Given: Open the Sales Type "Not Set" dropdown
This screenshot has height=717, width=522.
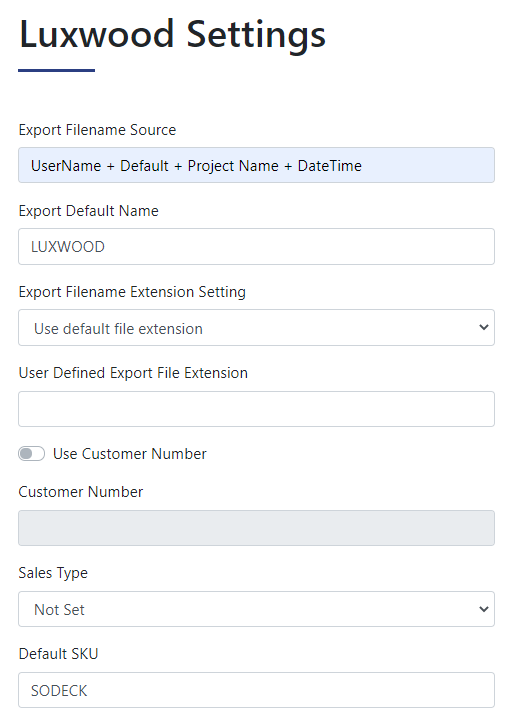Looking at the screenshot, I should [x=256, y=609].
